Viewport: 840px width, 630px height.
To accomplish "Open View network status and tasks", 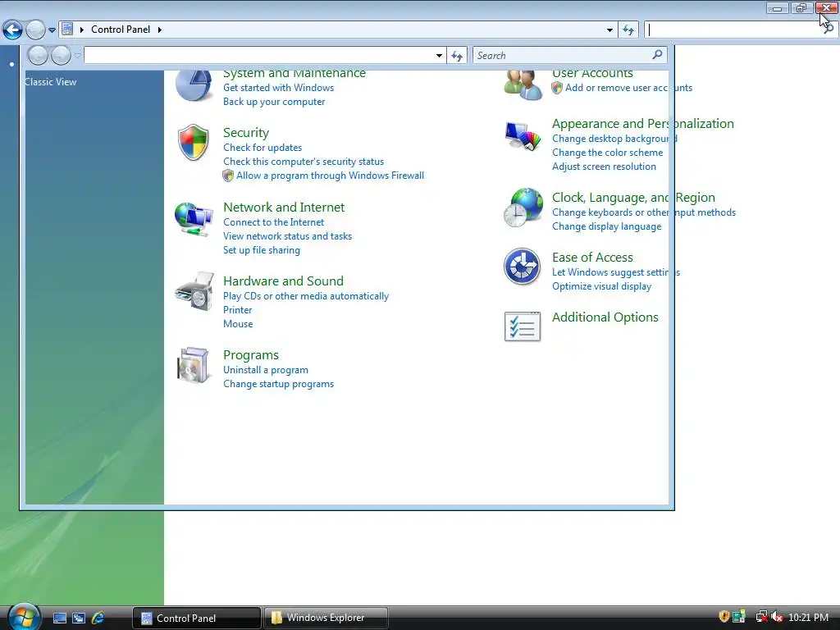I will click(287, 235).
